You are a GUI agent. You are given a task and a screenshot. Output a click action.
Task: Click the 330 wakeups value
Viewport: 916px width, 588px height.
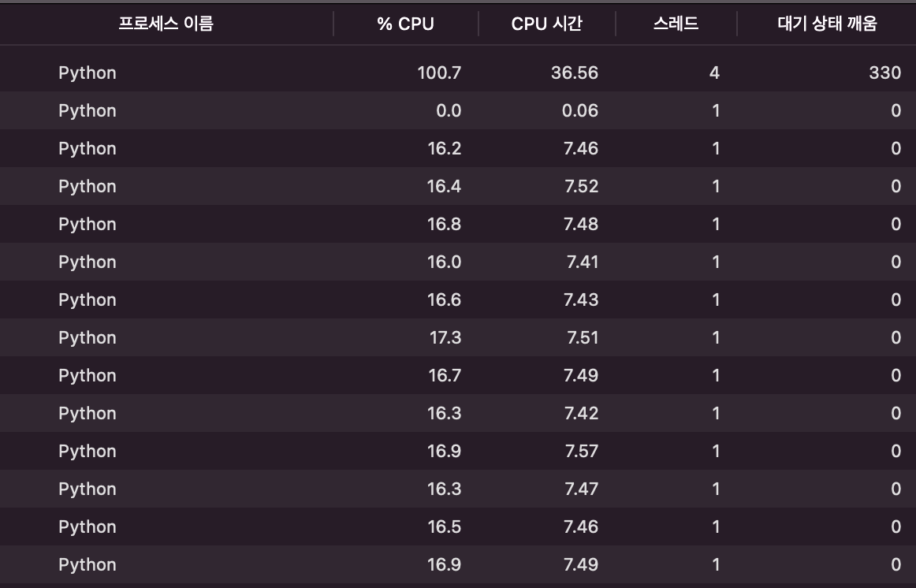[x=884, y=73]
